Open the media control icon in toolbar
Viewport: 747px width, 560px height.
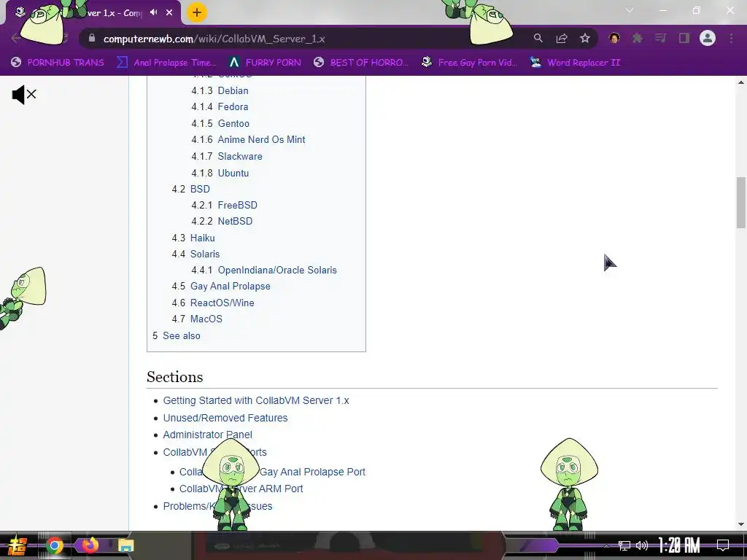tap(660, 38)
